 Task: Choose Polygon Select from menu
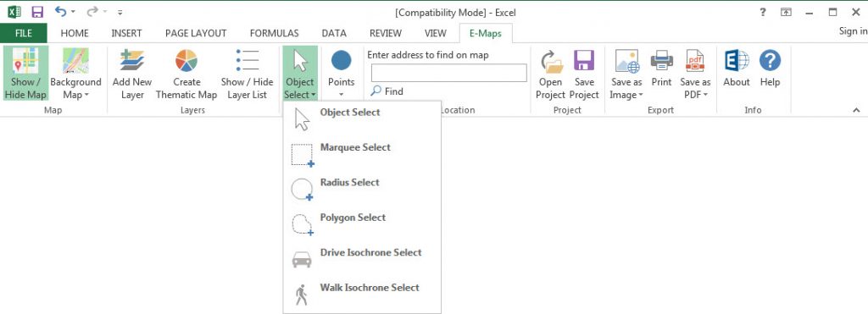point(362,223)
